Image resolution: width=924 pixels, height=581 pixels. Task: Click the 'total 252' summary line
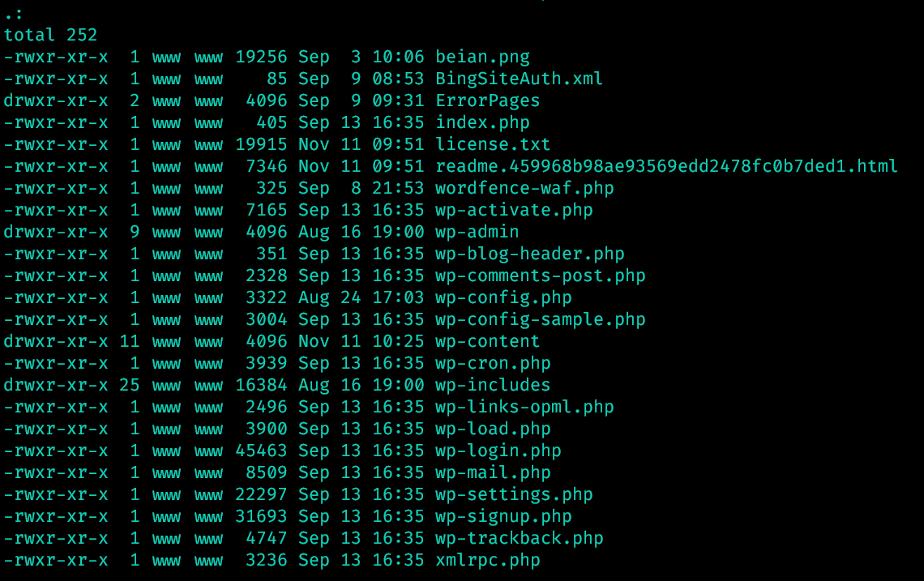(50, 35)
